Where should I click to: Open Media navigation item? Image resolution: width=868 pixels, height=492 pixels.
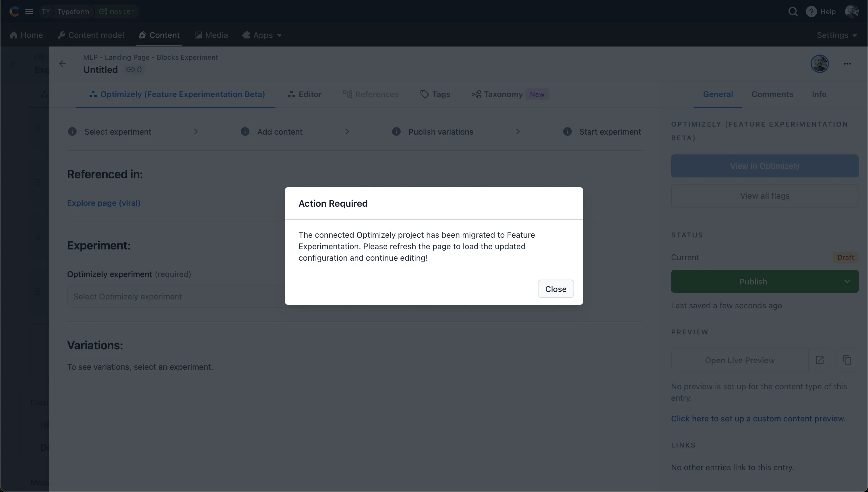[211, 35]
